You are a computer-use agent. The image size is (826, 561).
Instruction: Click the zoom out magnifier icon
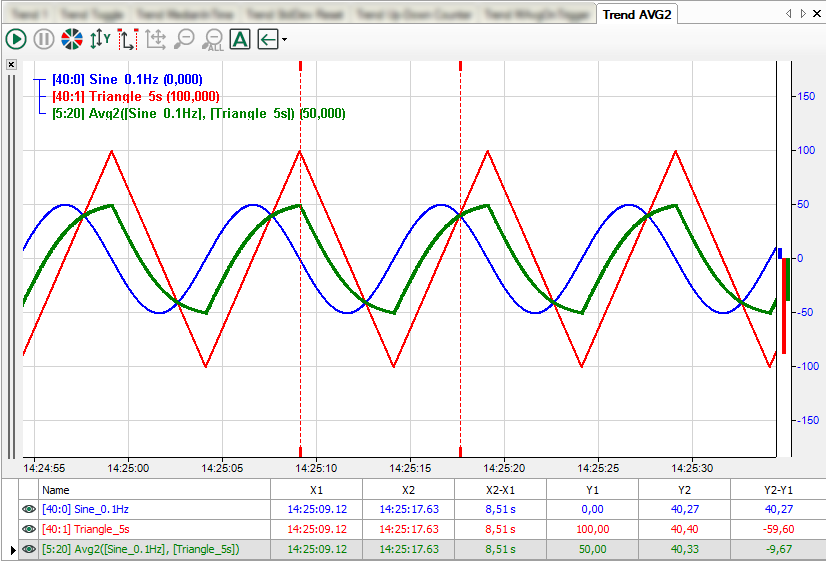[184, 39]
